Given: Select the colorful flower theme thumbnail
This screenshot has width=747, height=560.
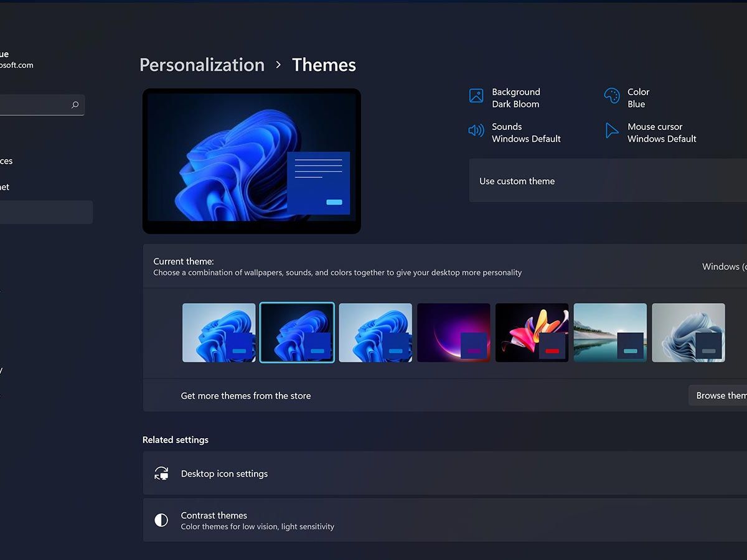Looking at the screenshot, I should tap(532, 332).
